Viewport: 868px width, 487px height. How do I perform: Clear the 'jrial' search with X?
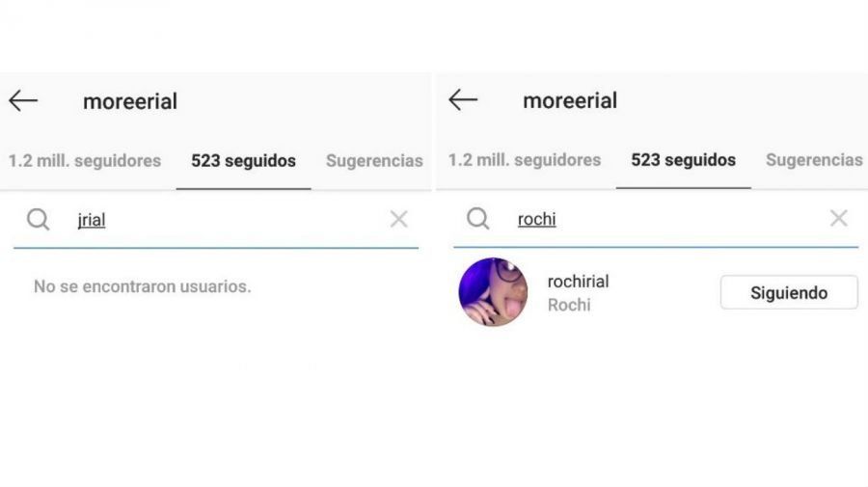(398, 219)
